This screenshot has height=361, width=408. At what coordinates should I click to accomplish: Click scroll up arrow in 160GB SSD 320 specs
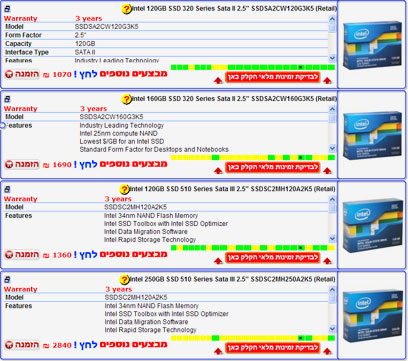click(332, 109)
